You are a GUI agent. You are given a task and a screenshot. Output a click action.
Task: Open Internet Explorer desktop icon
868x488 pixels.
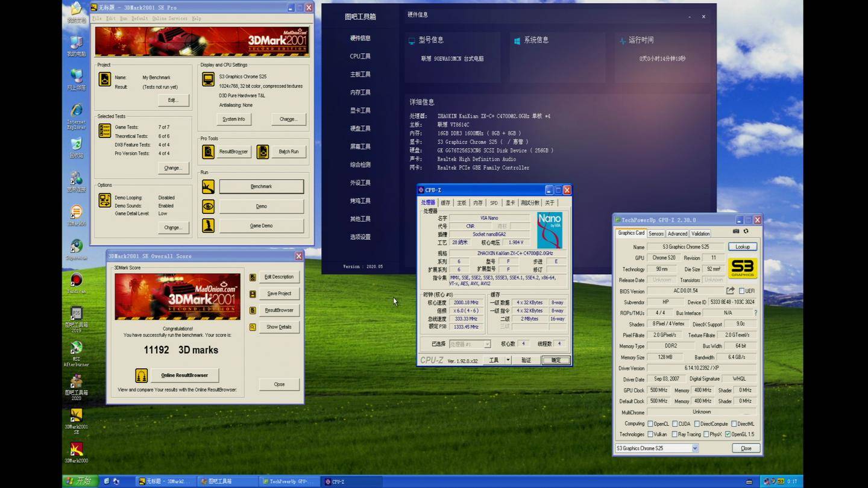(77, 111)
